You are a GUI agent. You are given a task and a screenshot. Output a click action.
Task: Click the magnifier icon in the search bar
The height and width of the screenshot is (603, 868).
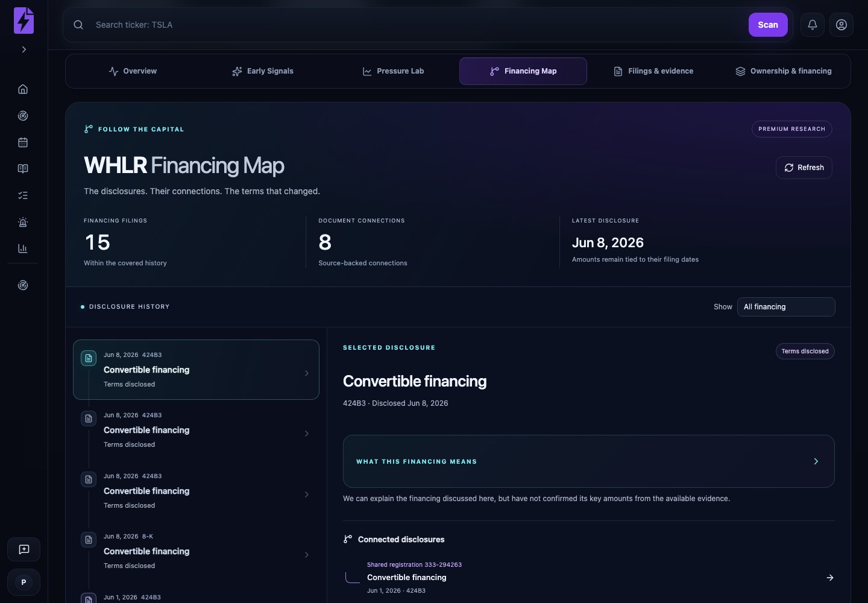point(78,25)
